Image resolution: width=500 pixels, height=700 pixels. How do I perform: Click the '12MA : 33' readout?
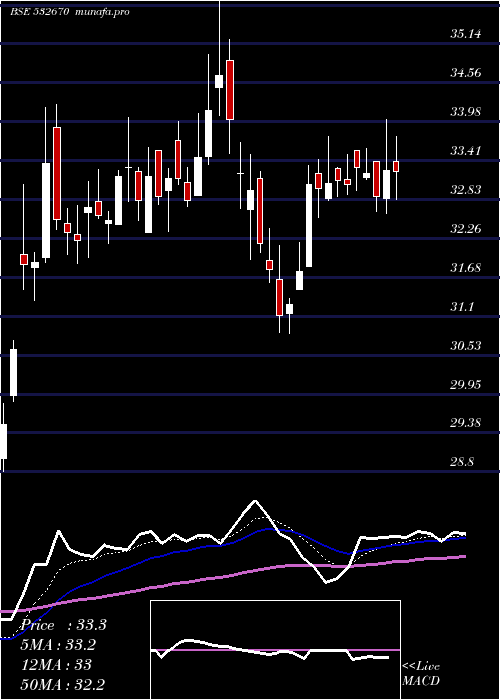(56, 665)
